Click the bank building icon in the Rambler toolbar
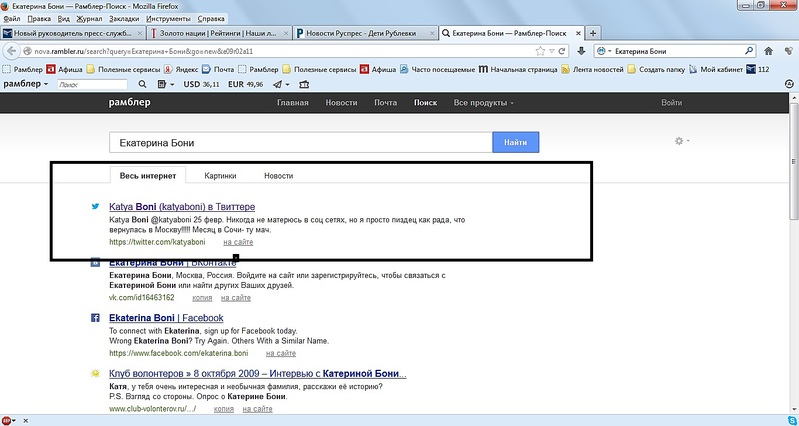 pyautogui.click(x=304, y=85)
